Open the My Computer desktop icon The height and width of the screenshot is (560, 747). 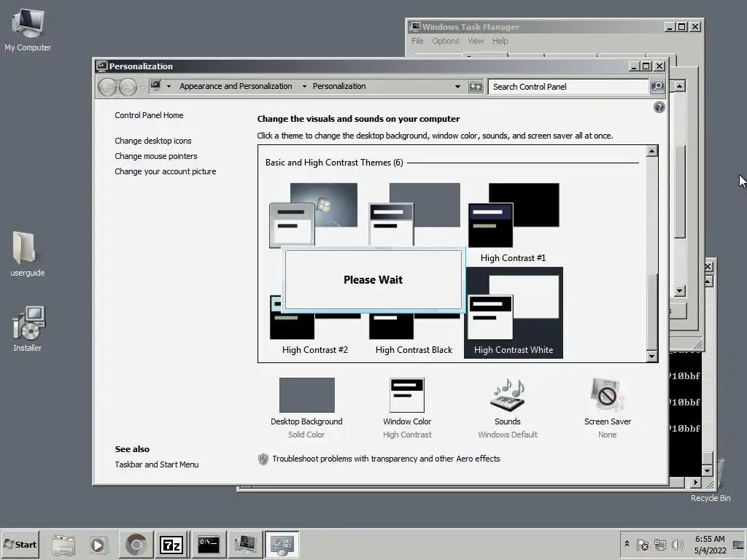pos(28,29)
